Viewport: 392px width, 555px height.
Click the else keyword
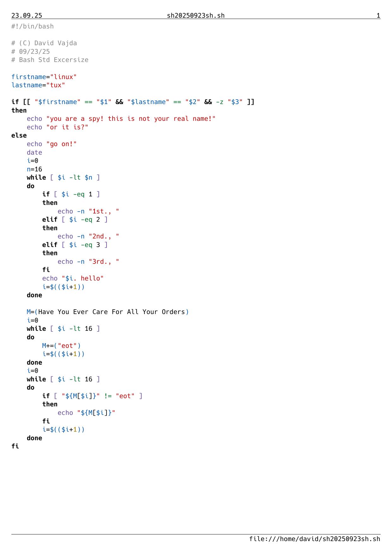coord(19,135)
